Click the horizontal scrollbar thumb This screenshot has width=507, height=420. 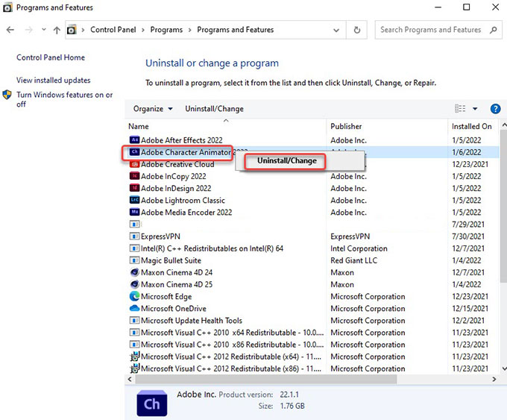tap(265, 379)
